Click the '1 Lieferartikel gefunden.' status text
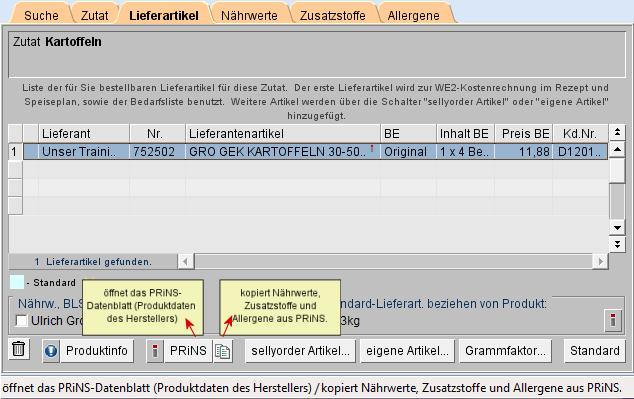The width and height of the screenshot is (634, 399). pos(93,262)
